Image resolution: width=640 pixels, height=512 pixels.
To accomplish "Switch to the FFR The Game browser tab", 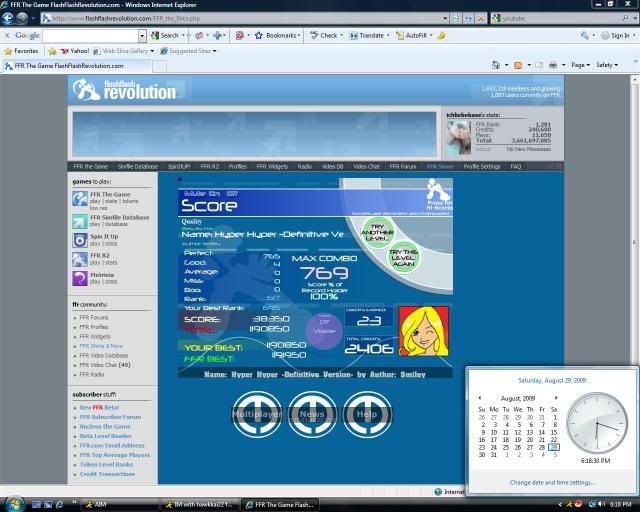I will pos(70,65).
